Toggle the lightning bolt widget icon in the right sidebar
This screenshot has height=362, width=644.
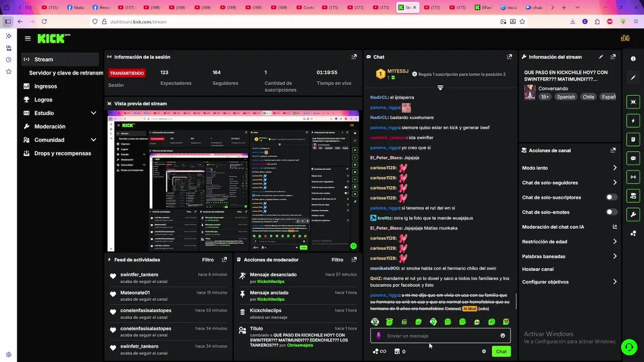tap(633, 121)
